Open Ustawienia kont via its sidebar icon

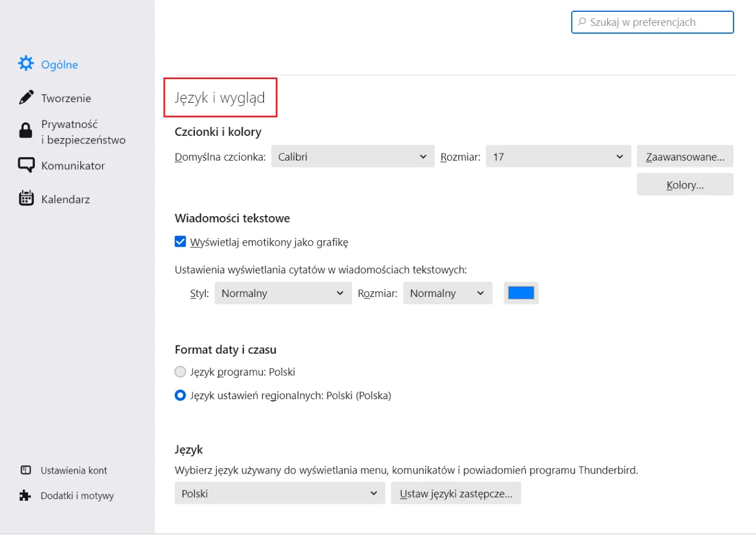coord(25,470)
